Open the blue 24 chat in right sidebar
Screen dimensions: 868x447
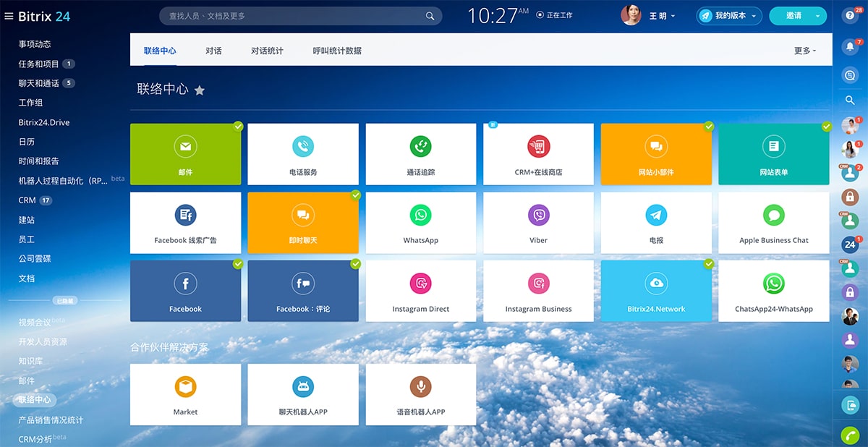(850, 244)
